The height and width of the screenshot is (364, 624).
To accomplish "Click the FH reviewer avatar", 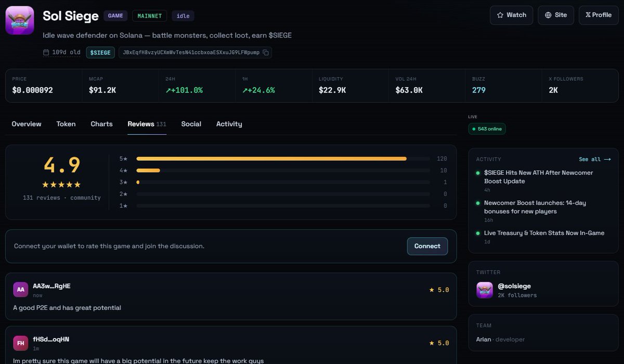I will pos(21,343).
